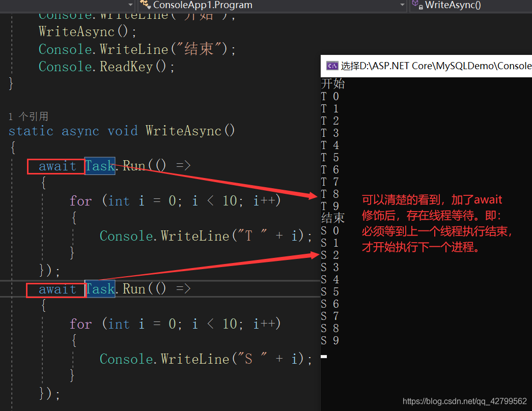Click the first await keyword

click(x=57, y=166)
